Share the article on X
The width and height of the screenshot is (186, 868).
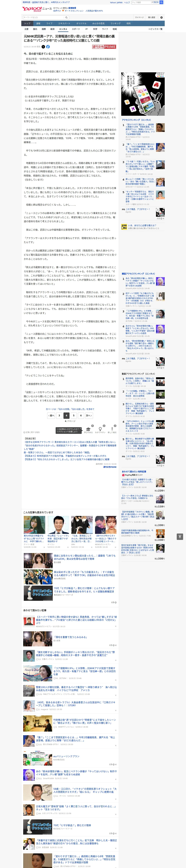click(43, 47)
